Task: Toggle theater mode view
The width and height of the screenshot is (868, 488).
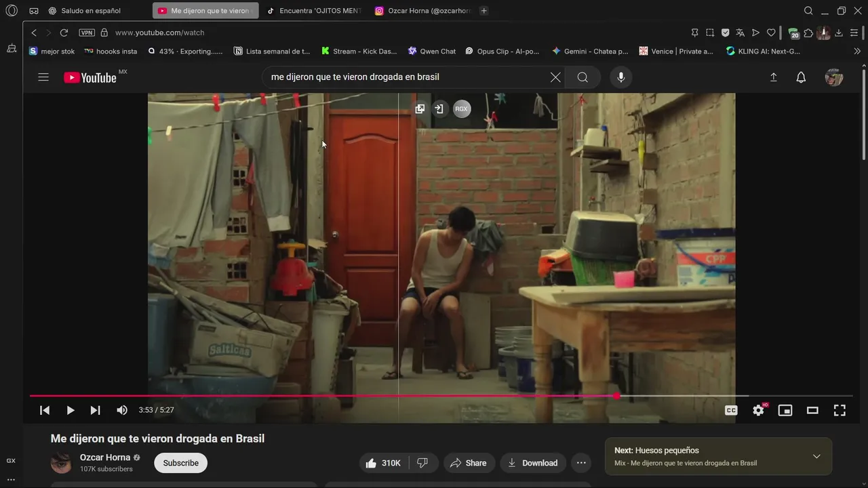Action: pyautogui.click(x=812, y=410)
